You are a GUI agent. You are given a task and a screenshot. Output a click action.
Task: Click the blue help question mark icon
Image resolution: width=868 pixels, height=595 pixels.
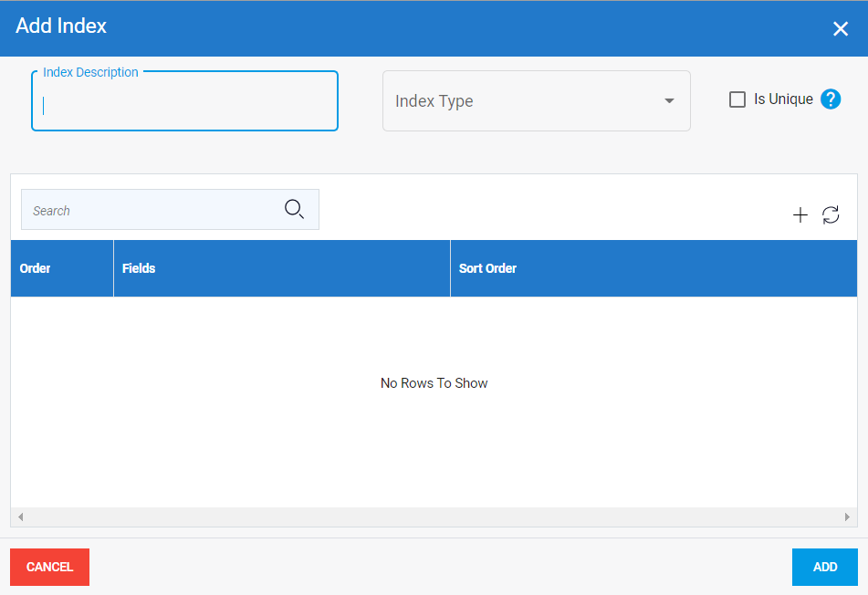(830, 99)
